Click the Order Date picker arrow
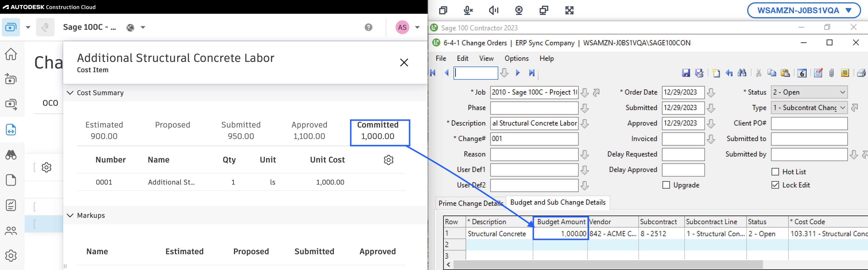Viewport: 868px width, 270px height. click(711, 93)
